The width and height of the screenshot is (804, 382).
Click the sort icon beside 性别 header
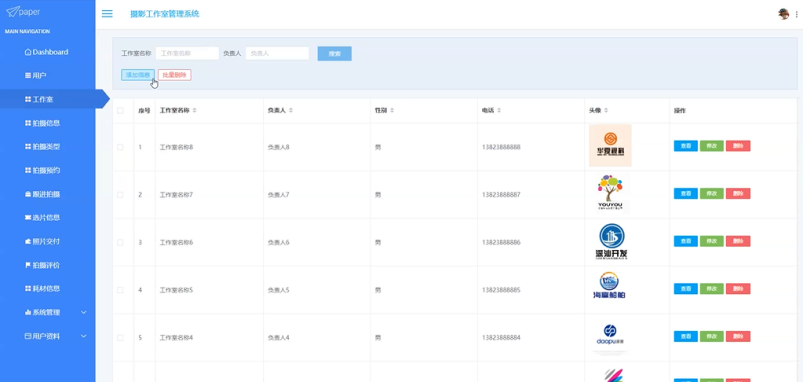point(392,111)
